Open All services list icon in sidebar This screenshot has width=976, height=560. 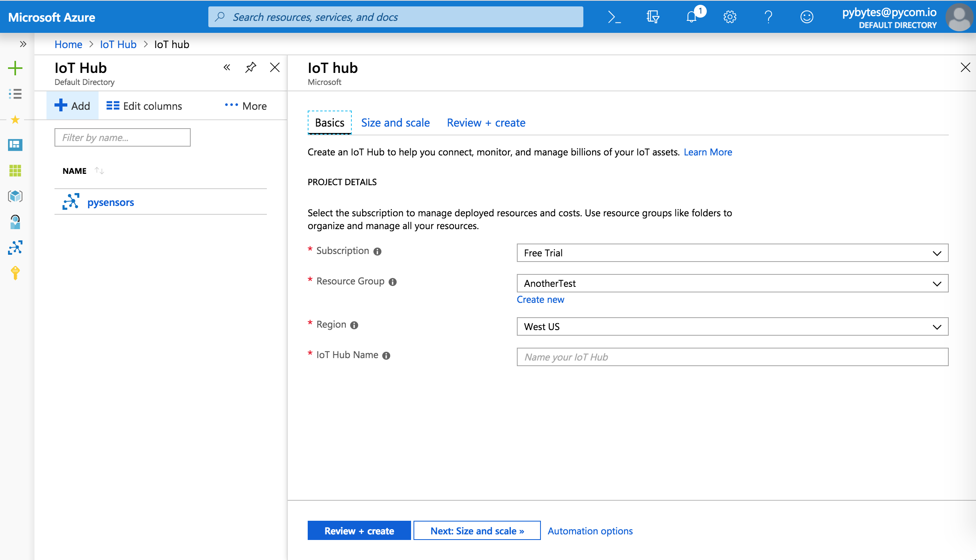[15, 94]
